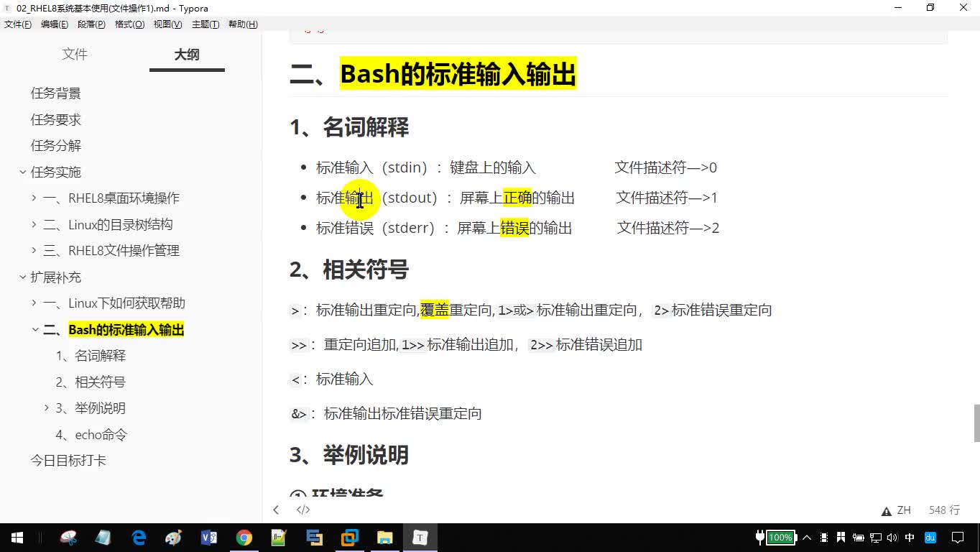
Task: Click the >> inline code at line start
Action: (x=299, y=345)
